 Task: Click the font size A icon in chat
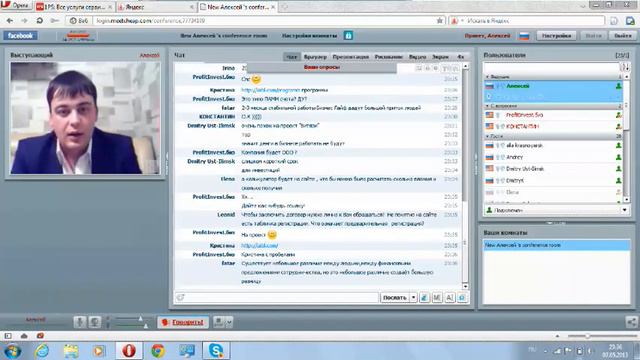449,298
